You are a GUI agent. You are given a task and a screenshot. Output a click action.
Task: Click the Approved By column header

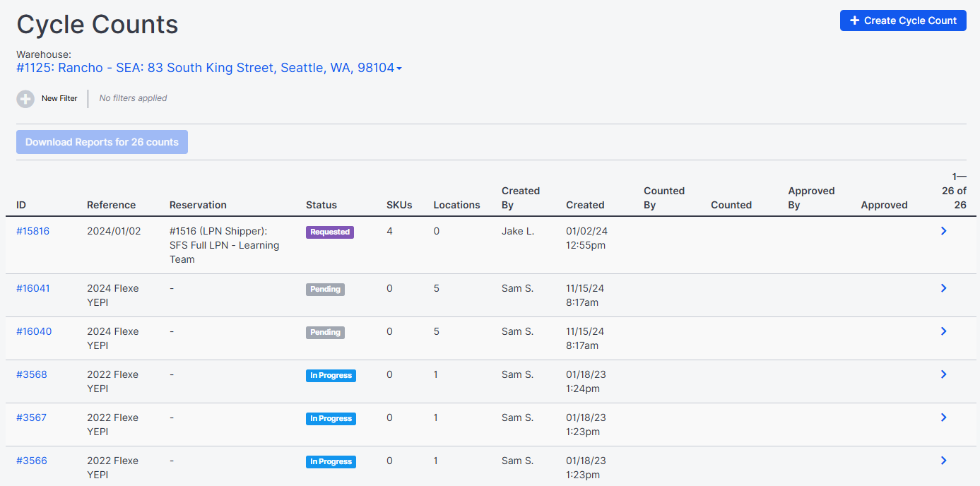[811, 198]
